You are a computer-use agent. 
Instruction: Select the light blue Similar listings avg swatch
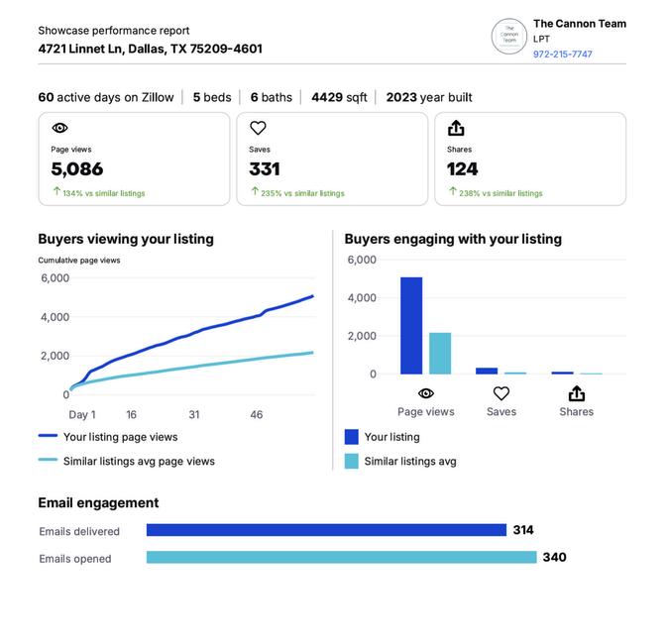pyautogui.click(x=351, y=461)
